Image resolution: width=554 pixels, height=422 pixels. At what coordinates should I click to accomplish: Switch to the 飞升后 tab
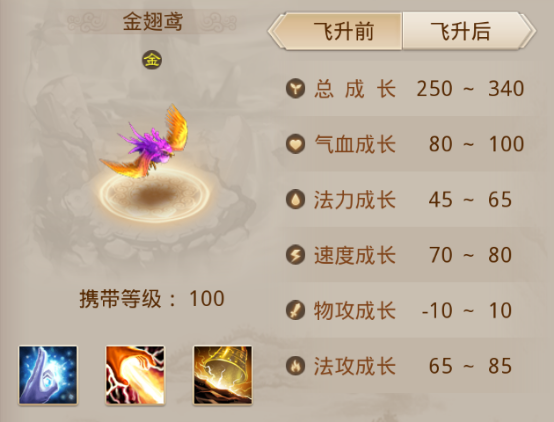468,31
